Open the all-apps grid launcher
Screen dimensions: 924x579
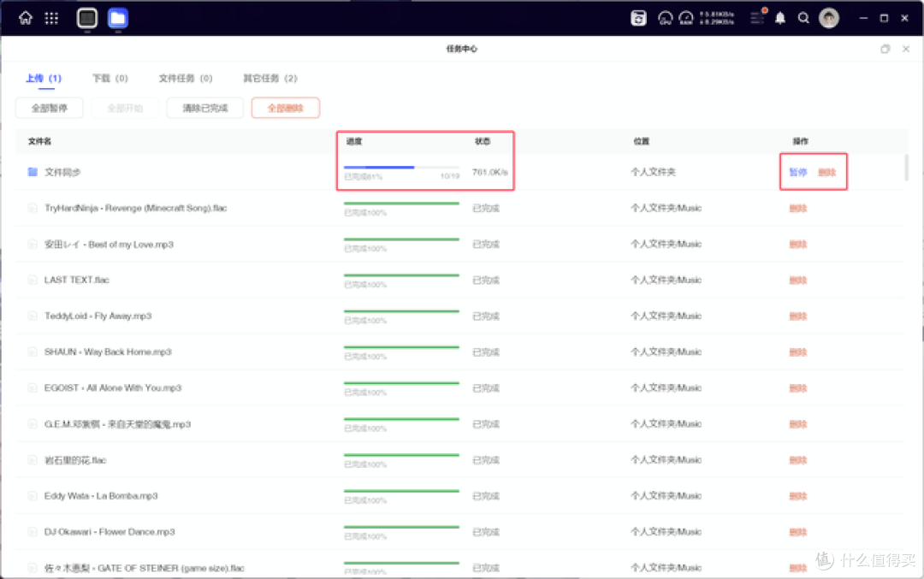click(51, 18)
